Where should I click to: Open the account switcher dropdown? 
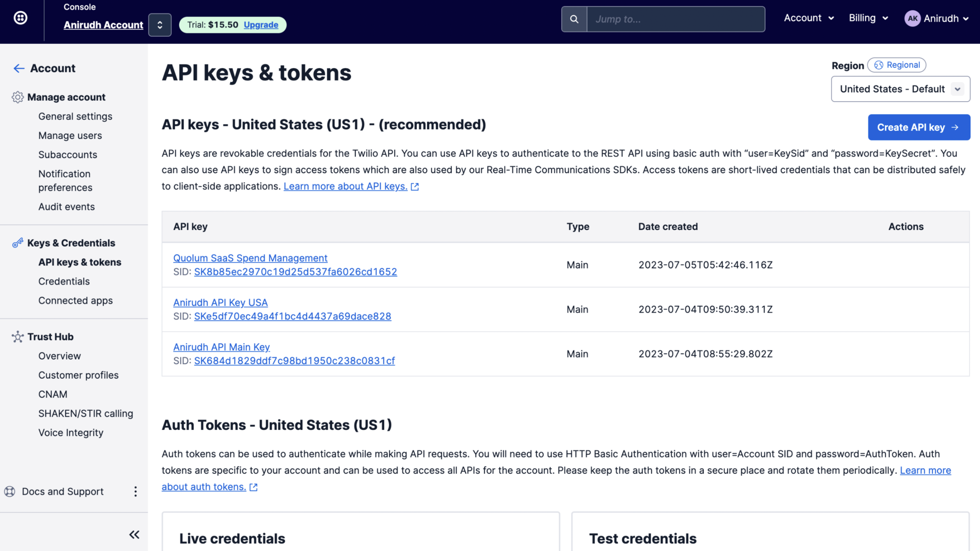point(160,25)
